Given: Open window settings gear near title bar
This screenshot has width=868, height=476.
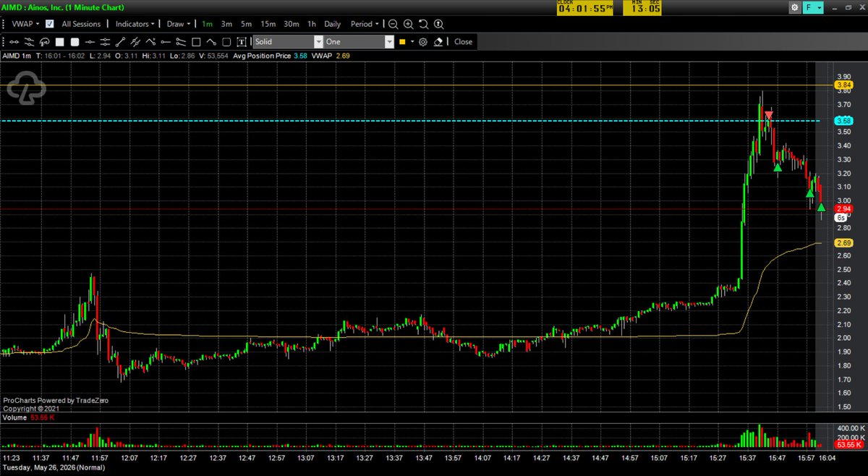Looking at the screenshot, I should pyautogui.click(x=794, y=7).
